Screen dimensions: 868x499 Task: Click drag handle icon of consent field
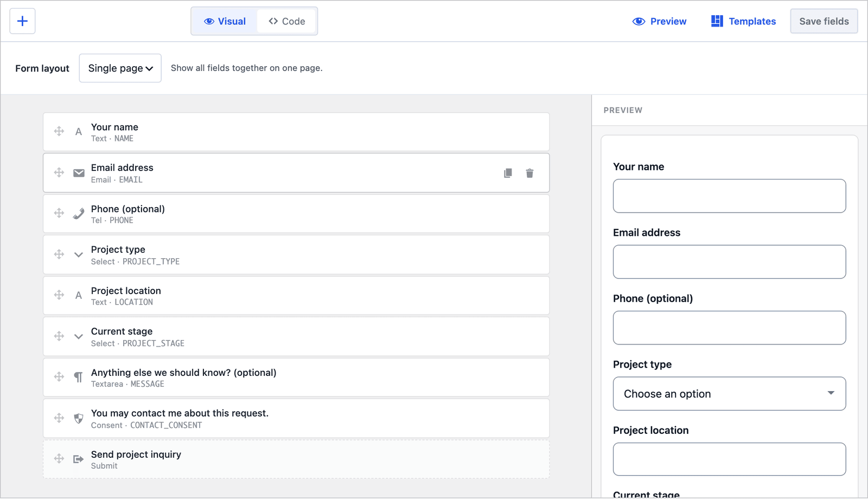(x=59, y=418)
